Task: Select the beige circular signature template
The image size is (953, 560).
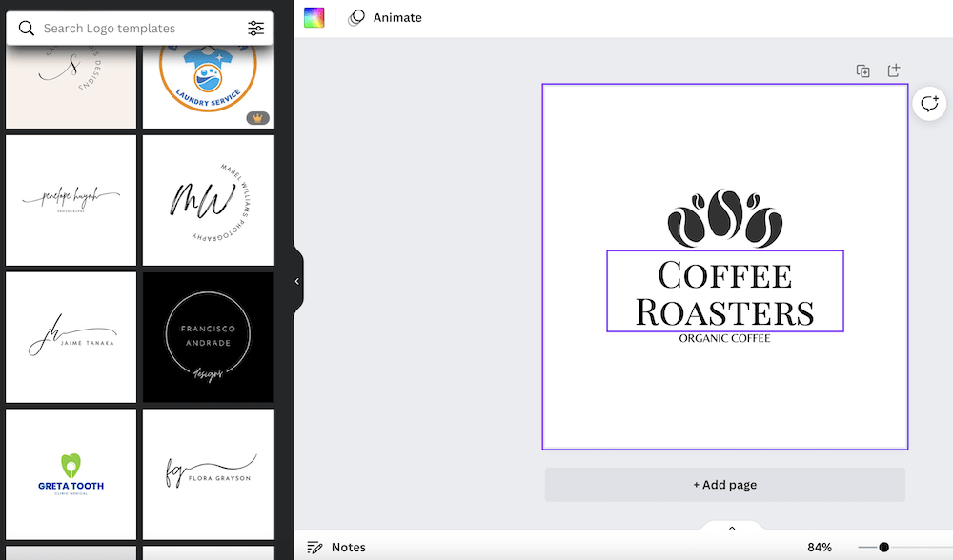Action: click(x=71, y=87)
